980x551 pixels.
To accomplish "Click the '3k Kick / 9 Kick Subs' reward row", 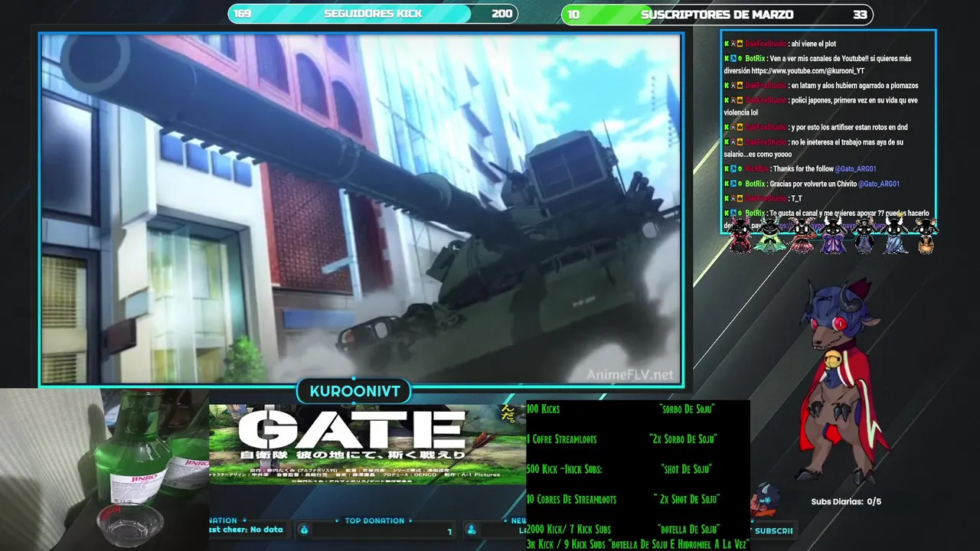I will [638, 543].
